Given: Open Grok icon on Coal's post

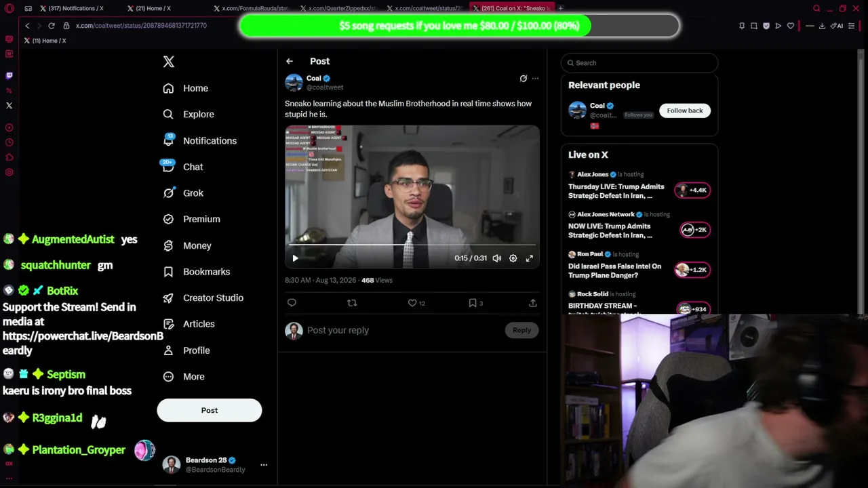Looking at the screenshot, I should (x=523, y=79).
